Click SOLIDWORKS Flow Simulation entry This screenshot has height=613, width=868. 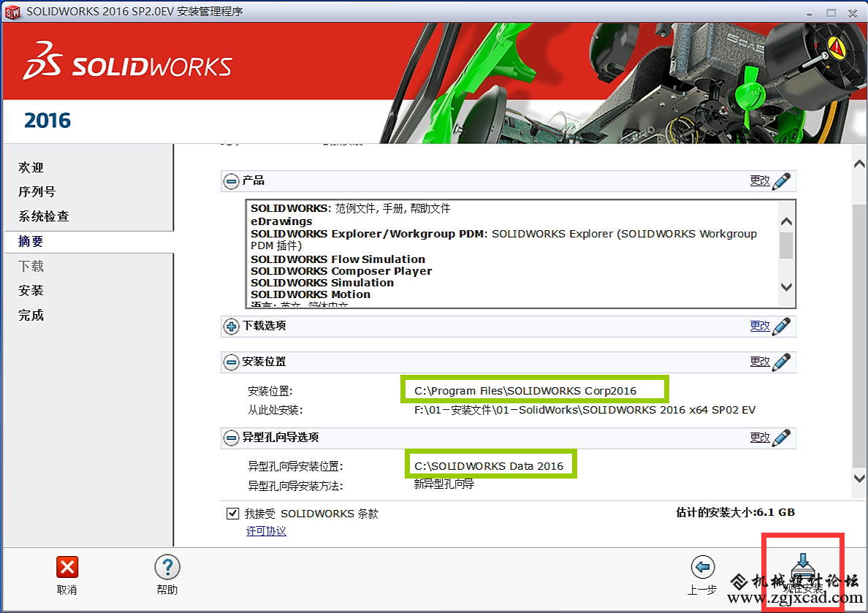(338, 259)
